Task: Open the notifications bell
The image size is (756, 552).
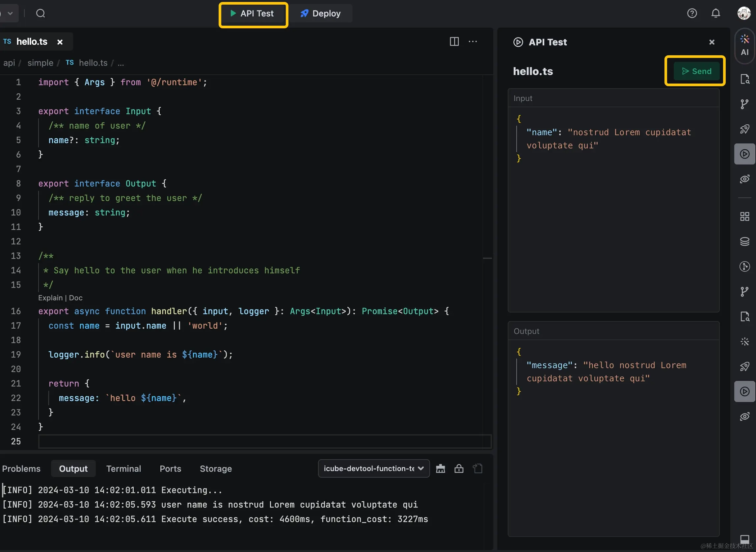Action: 715,13
